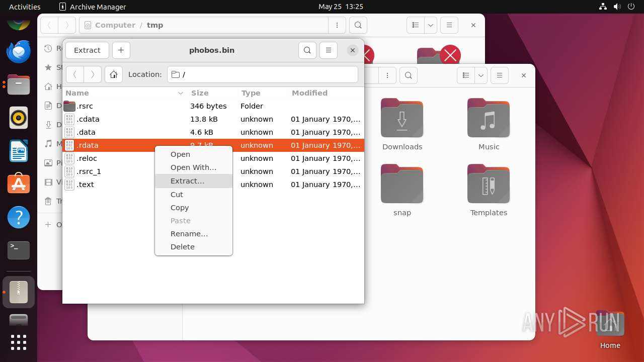Screen dimensions: 644x362
Task: Open the clock and calendar panel
Action: pos(341,7)
